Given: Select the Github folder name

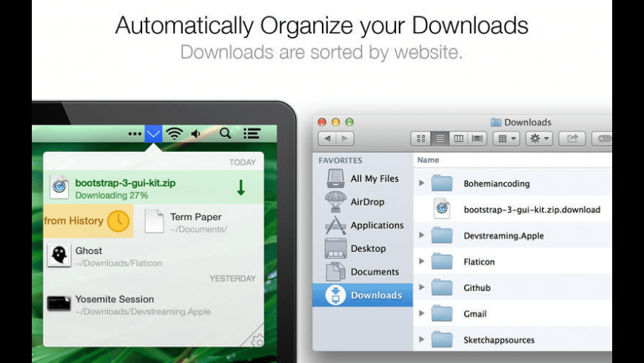Looking at the screenshot, I should (477, 287).
